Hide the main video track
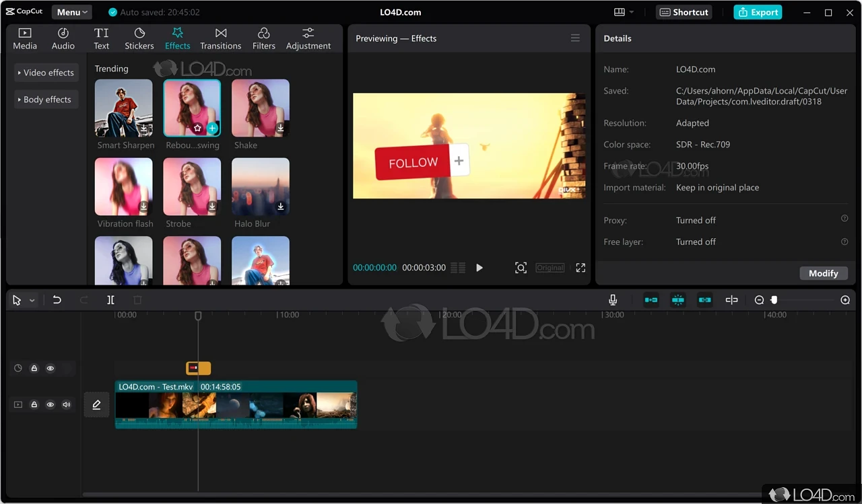862x504 pixels. coord(50,404)
